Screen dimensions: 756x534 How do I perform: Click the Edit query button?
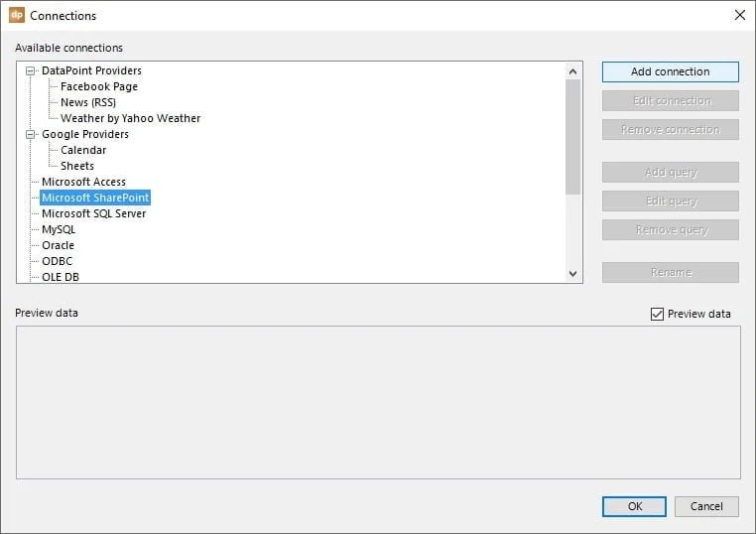click(x=670, y=201)
